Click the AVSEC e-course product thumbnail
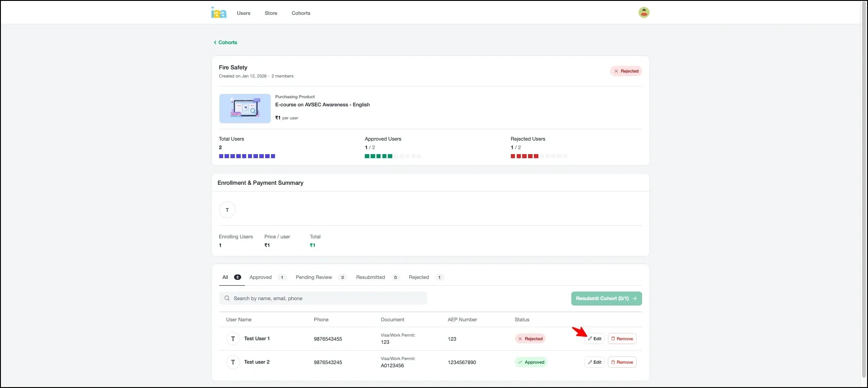This screenshot has width=868, height=388. (x=245, y=109)
